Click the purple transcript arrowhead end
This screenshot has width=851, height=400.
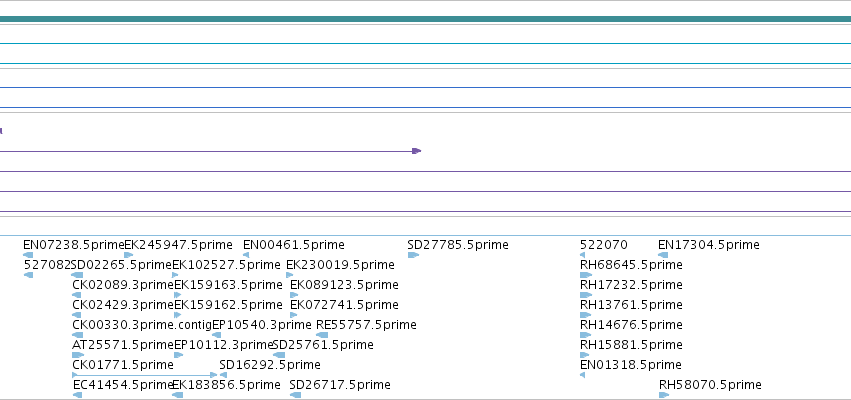pos(416,151)
